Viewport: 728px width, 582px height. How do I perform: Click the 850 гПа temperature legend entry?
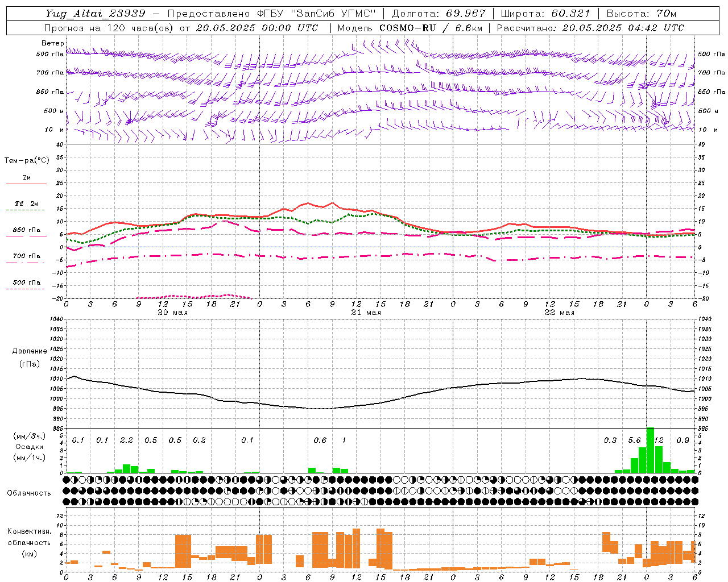(26, 230)
